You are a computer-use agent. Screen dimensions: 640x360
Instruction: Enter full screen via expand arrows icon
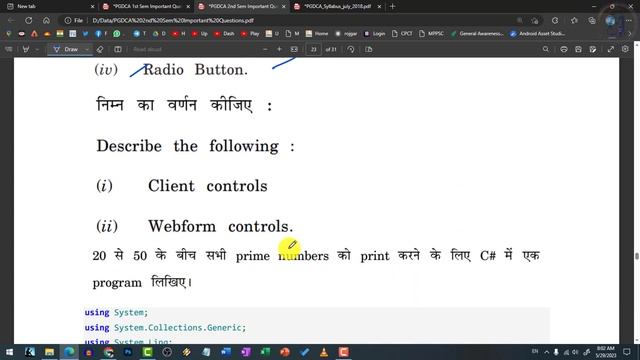tap(611, 49)
